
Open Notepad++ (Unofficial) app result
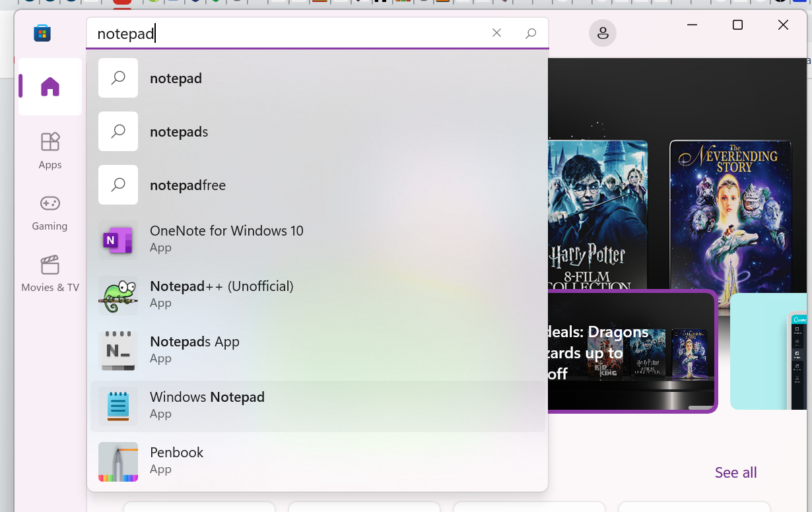point(318,294)
